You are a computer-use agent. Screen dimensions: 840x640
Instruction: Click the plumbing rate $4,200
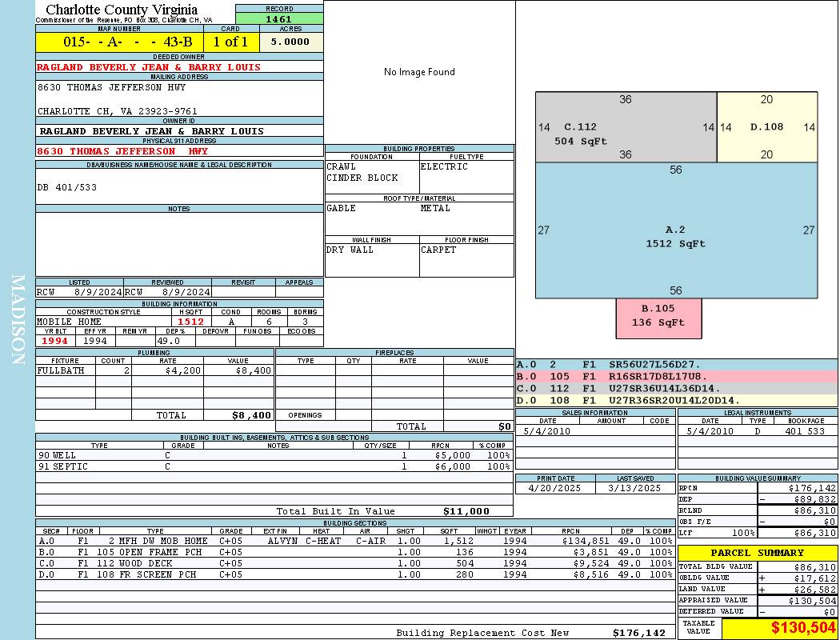183,370
